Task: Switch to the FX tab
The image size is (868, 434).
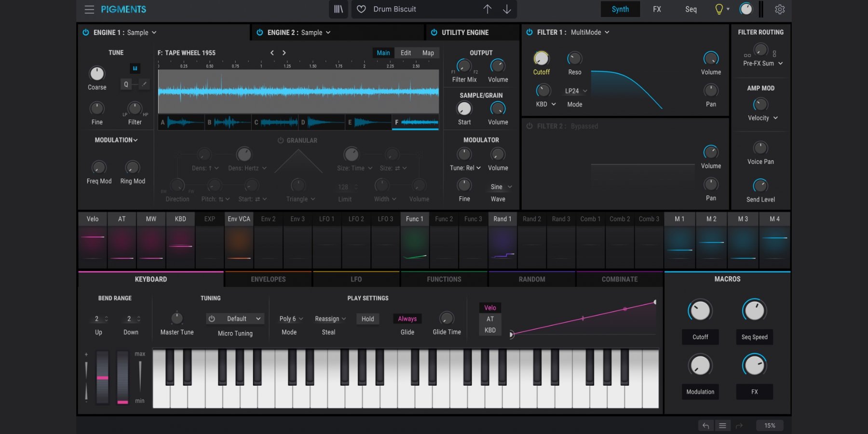Action: [657, 9]
